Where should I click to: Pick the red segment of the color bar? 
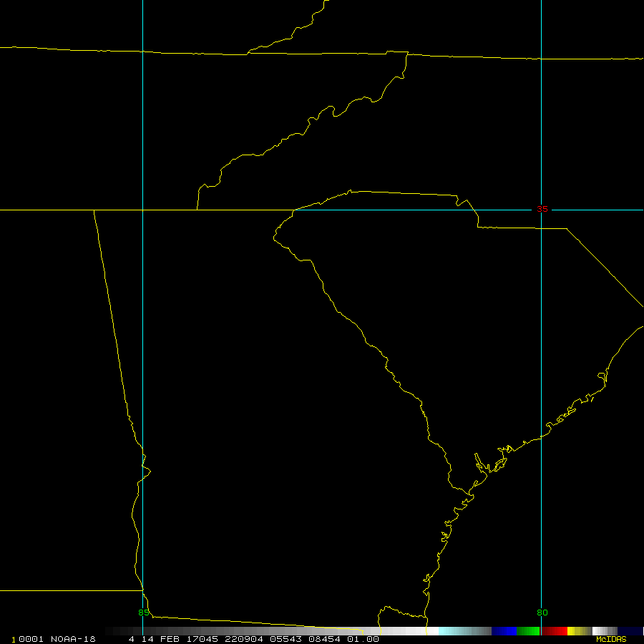pos(555,631)
